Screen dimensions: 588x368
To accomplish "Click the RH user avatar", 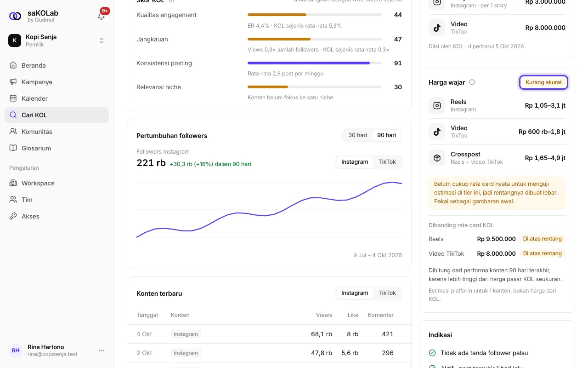I will pyautogui.click(x=16, y=351).
